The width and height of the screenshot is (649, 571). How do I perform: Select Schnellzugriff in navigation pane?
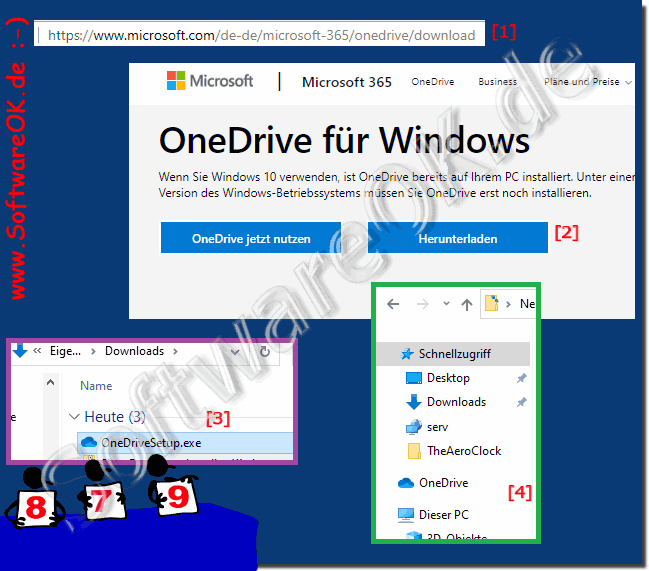tap(453, 354)
